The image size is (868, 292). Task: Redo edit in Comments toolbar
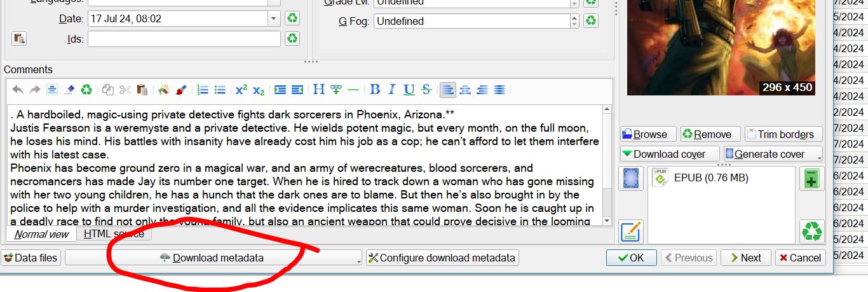(35, 90)
